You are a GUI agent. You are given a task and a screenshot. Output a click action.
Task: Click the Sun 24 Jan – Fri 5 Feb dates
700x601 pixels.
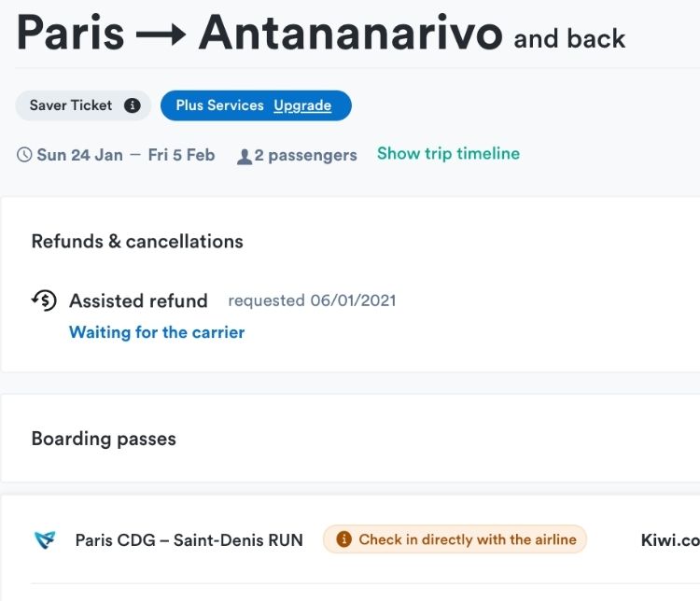[x=125, y=155]
